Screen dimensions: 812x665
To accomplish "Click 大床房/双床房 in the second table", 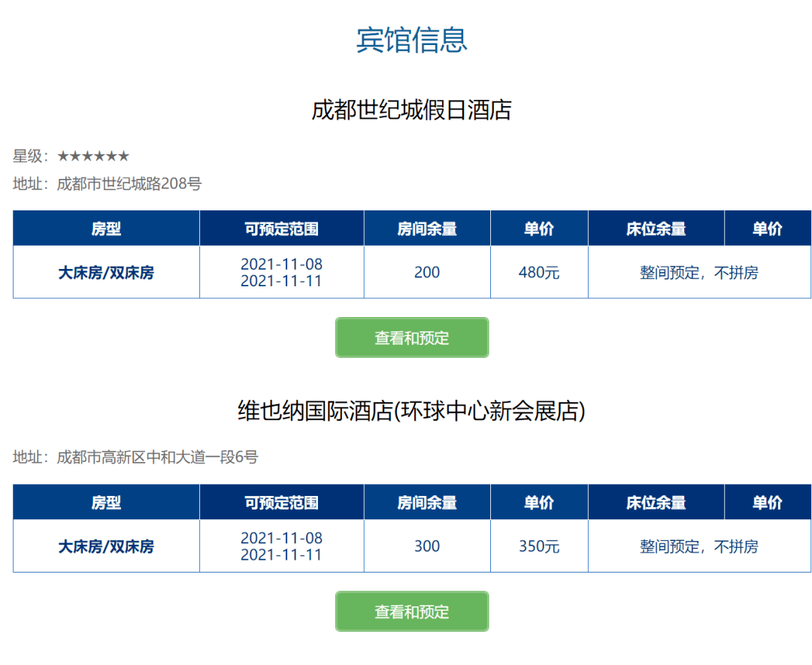I will tap(106, 546).
